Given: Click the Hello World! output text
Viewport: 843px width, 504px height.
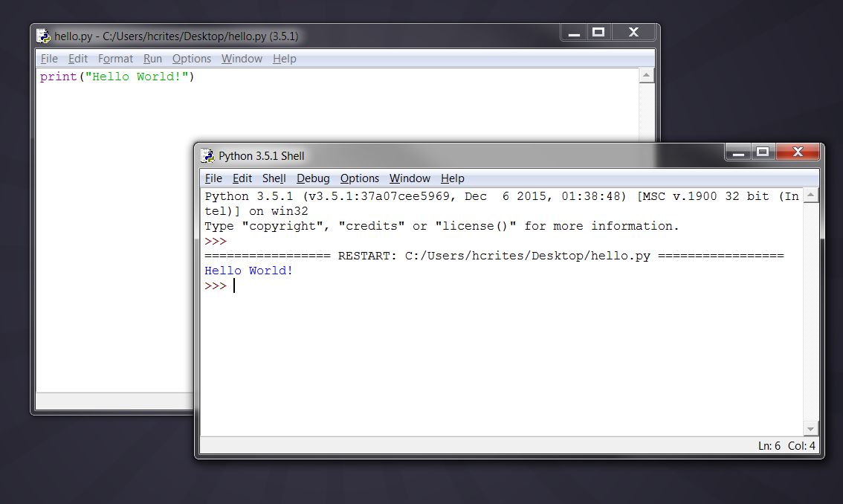Looking at the screenshot, I should (x=248, y=271).
